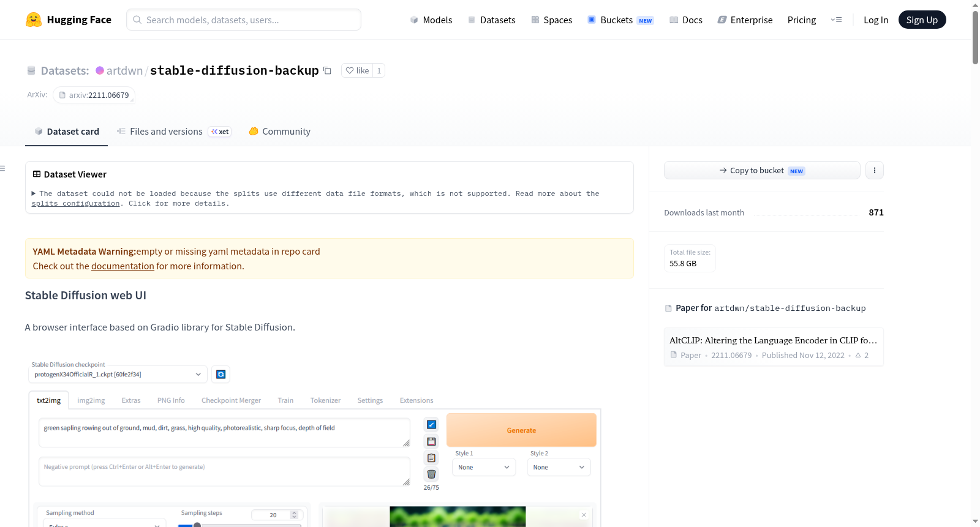Expand the dataset viewer error details triangle
Viewport: 980px width, 527px height.
click(34, 193)
